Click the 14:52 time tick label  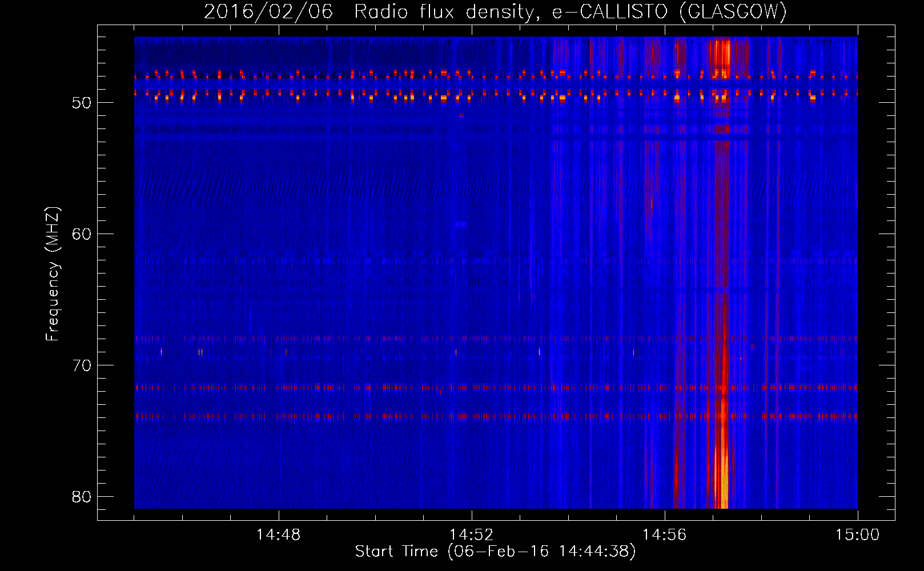[x=472, y=535]
